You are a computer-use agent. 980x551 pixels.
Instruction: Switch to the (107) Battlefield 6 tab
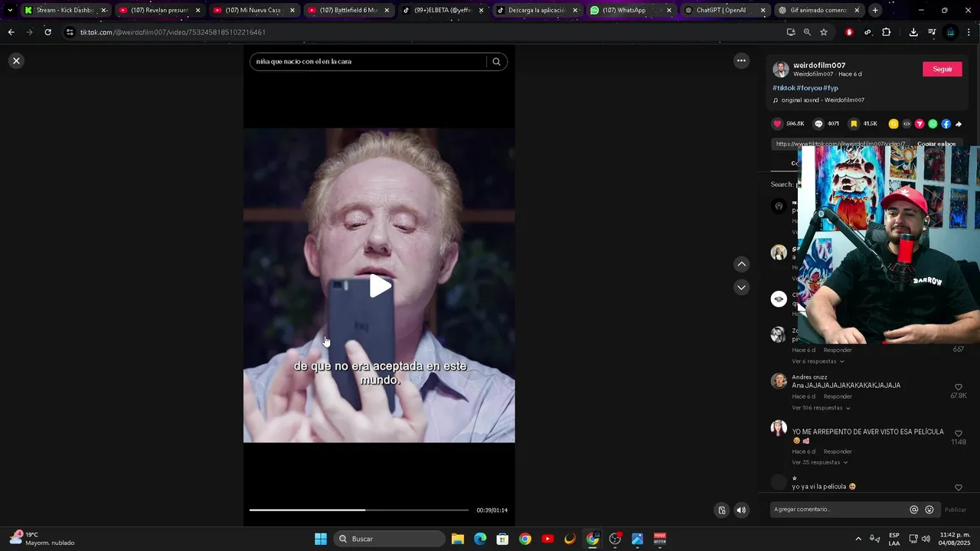(x=348, y=11)
